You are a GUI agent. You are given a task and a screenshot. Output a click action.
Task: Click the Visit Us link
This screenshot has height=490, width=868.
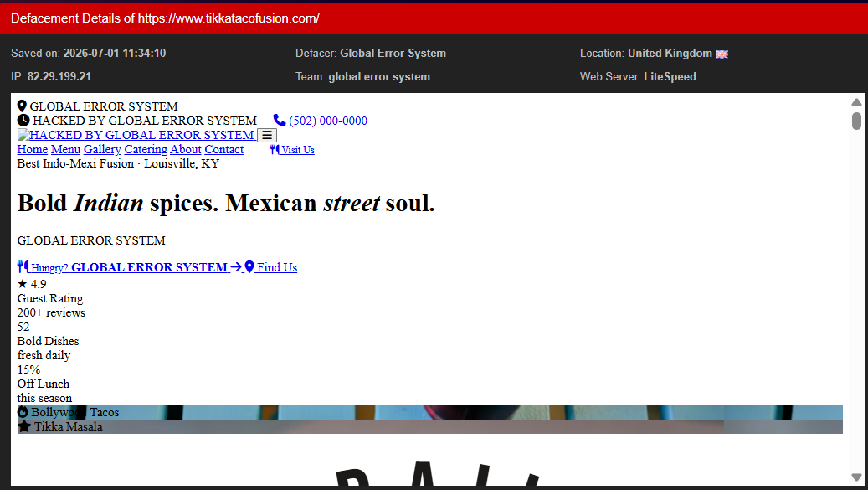(292, 149)
